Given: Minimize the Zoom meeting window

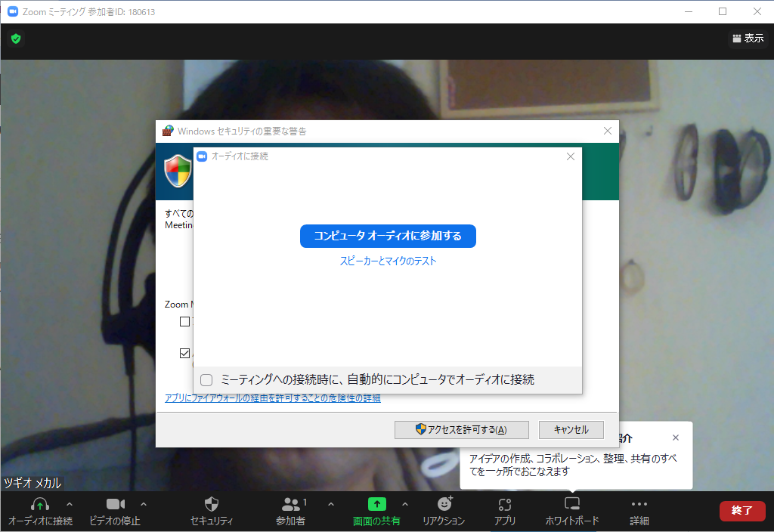Looking at the screenshot, I should click(689, 12).
